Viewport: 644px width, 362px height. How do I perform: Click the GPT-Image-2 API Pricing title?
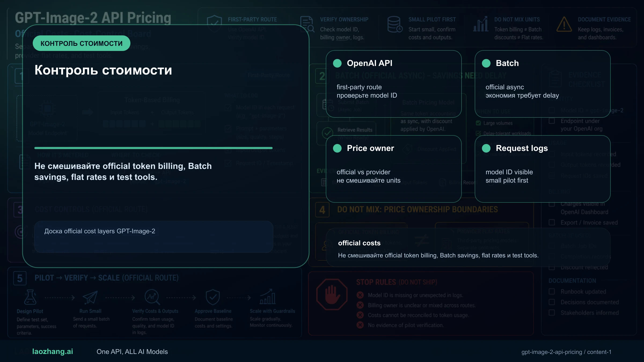click(x=93, y=18)
